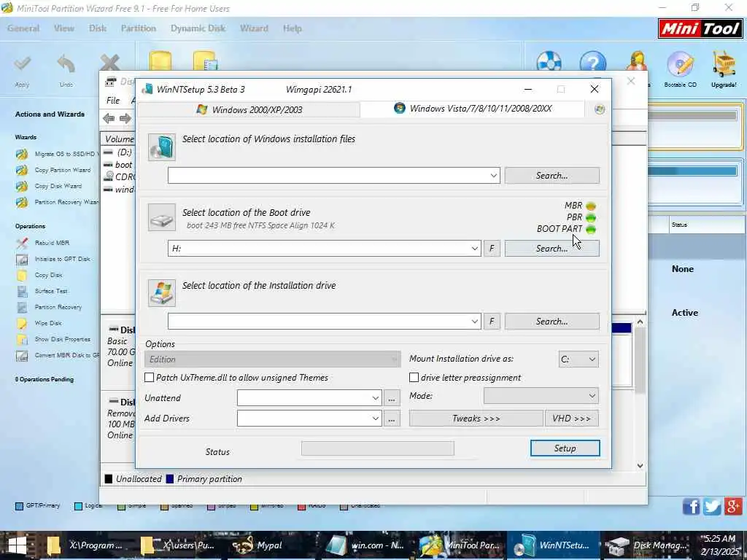This screenshot has width=747, height=560.
Task: Click the Search button for Boot drive
Action: coord(551,248)
